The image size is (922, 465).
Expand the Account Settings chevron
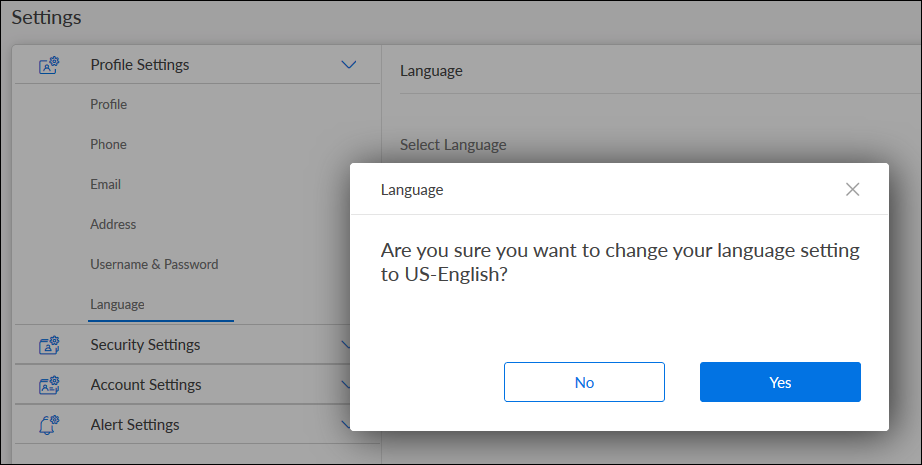[x=345, y=385]
